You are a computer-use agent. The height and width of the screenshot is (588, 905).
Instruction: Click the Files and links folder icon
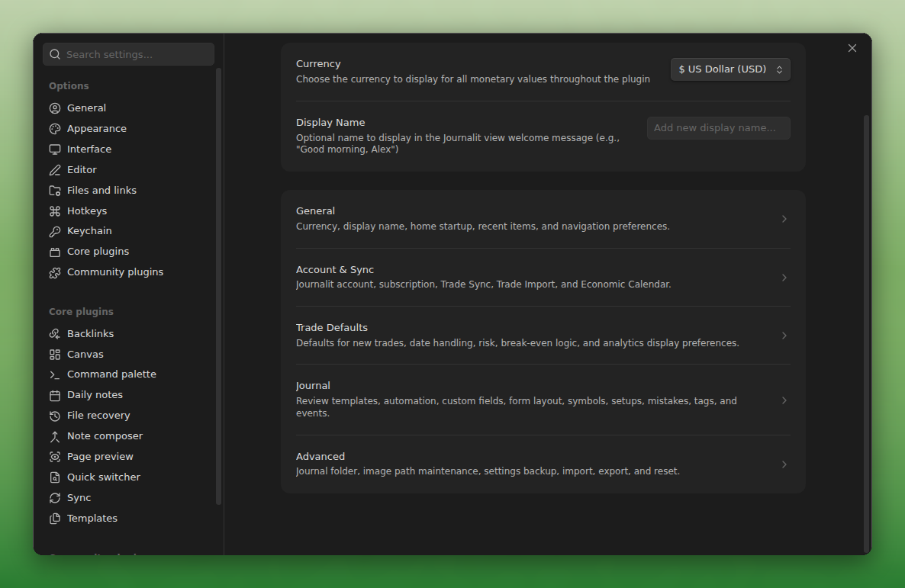tap(55, 191)
